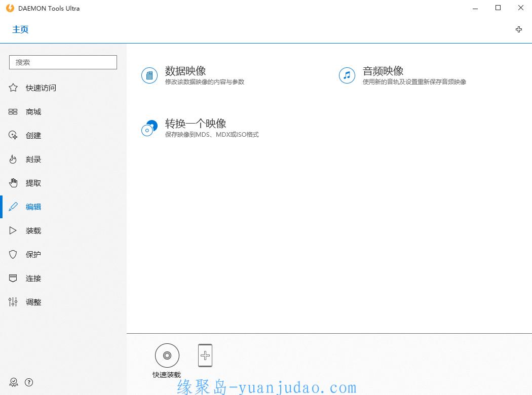Select 编辑 in the sidebar

pos(33,207)
